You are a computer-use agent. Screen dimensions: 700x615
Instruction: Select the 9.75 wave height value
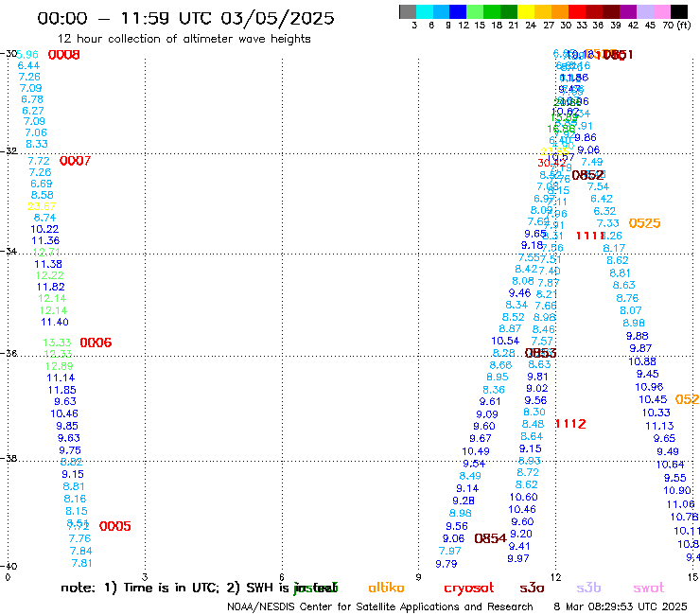point(70,450)
